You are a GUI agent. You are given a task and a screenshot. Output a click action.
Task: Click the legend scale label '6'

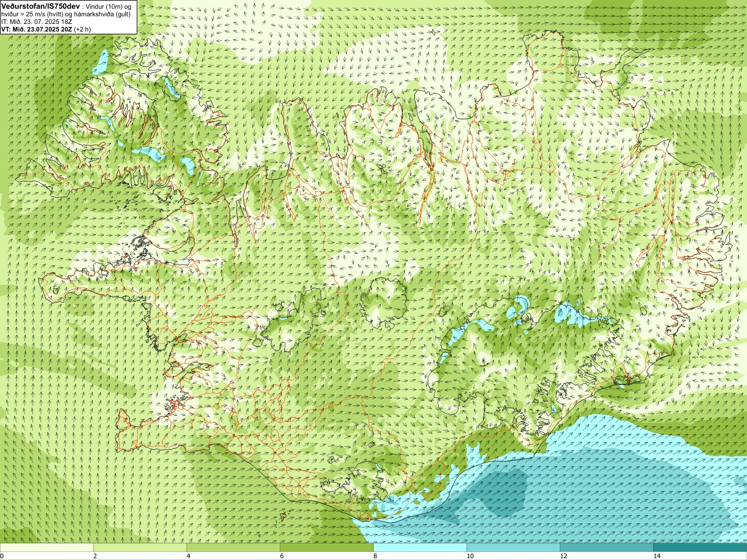click(282, 556)
